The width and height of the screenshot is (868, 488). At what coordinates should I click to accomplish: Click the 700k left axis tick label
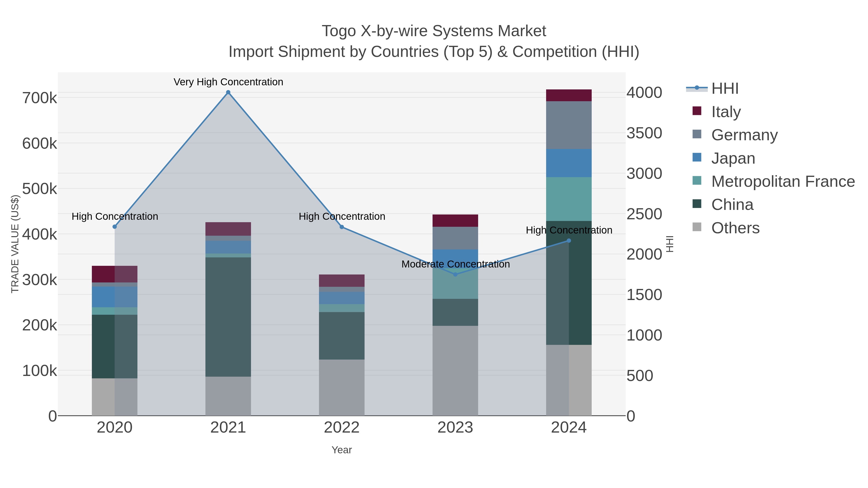click(40, 98)
